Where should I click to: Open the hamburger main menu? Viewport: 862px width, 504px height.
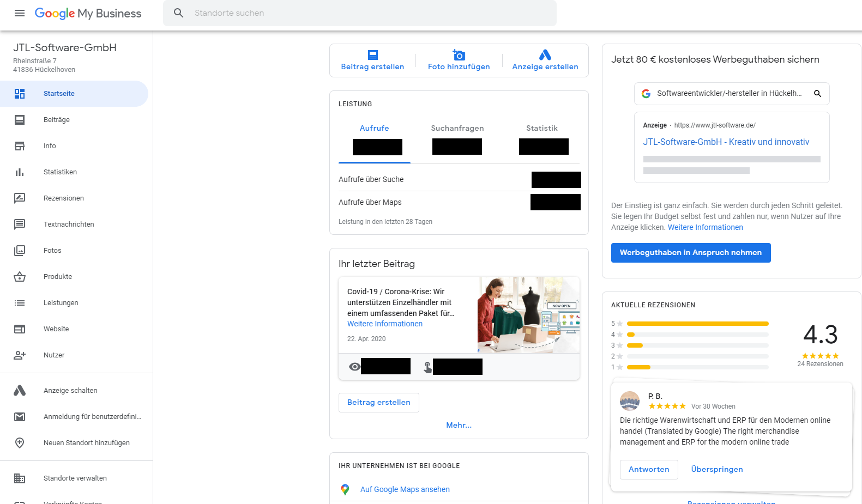pos(20,13)
